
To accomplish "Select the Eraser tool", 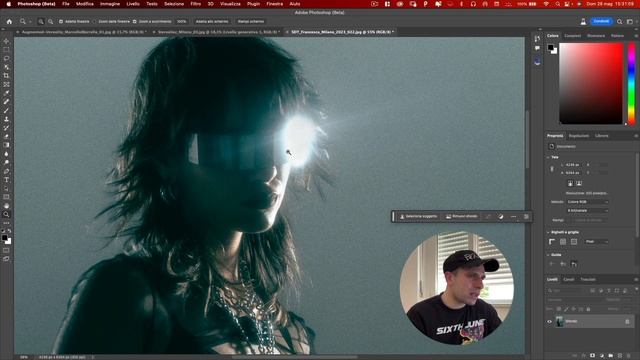I will coord(6,136).
